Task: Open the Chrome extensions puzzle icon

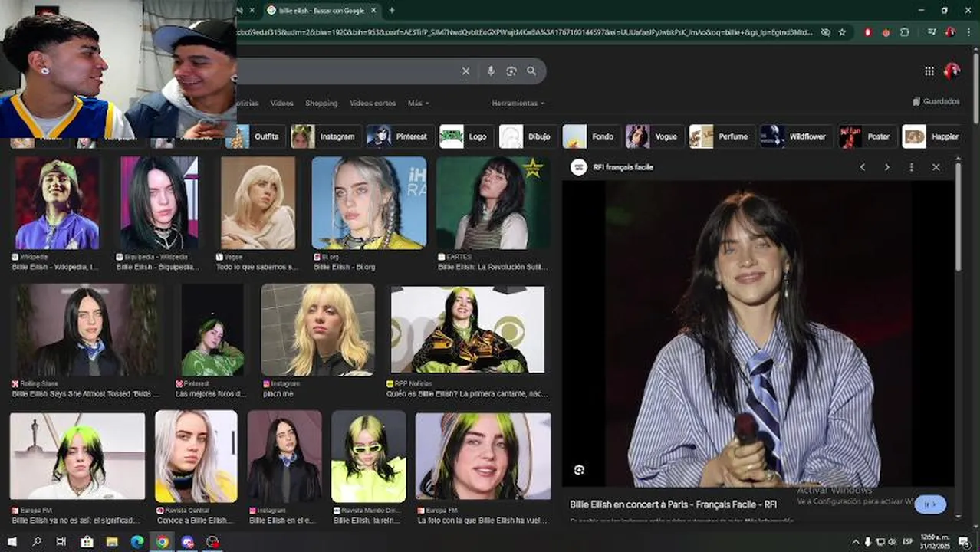Action: tap(905, 32)
